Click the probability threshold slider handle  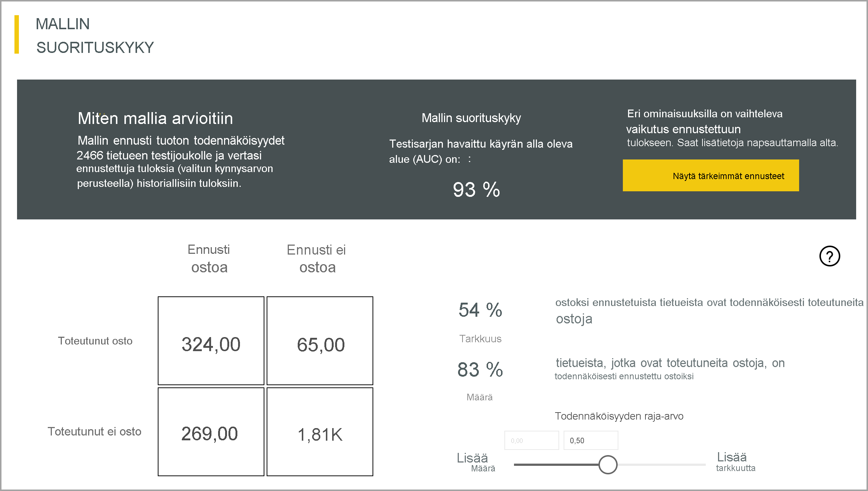608,465
